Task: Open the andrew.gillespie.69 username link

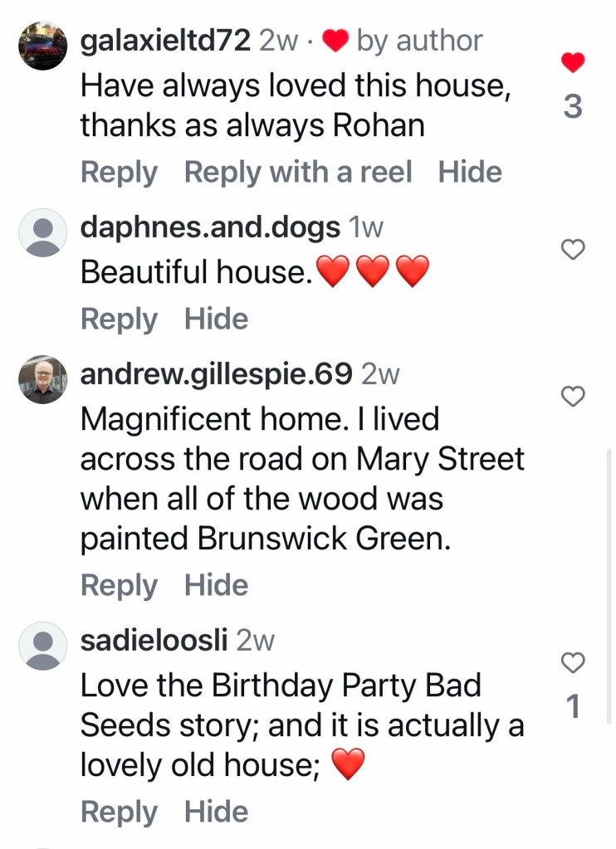Action: [x=216, y=375]
